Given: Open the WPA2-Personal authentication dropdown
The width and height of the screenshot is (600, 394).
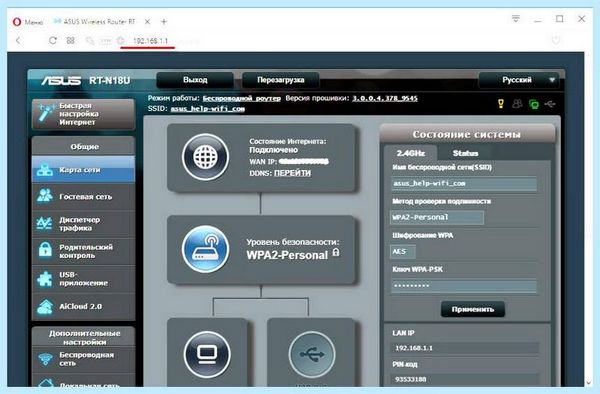Looking at the screenshot, I should [x=437, y=217].
